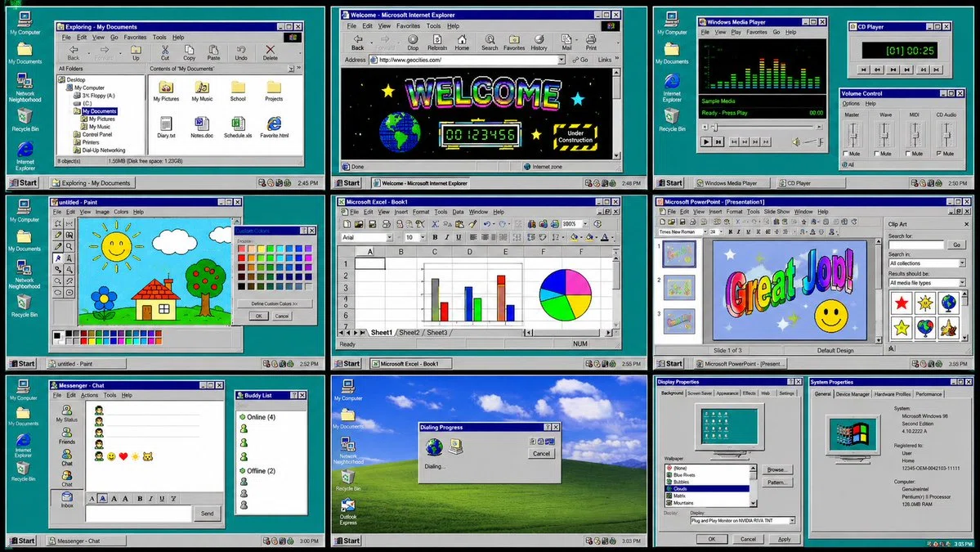The image size is (980, 552).
Task: Start playback with Media Player Play button
Action: [x=705, y=142]
